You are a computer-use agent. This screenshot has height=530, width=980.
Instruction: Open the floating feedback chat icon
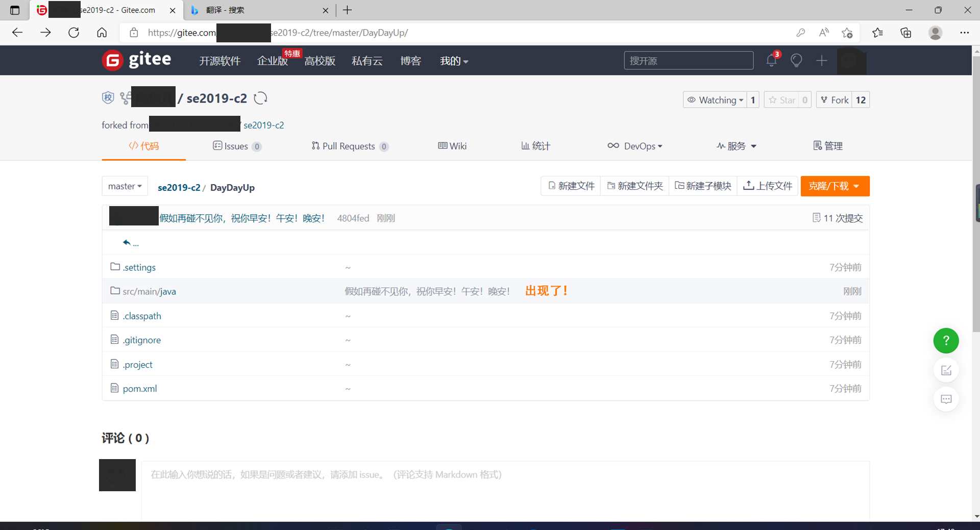946,399
